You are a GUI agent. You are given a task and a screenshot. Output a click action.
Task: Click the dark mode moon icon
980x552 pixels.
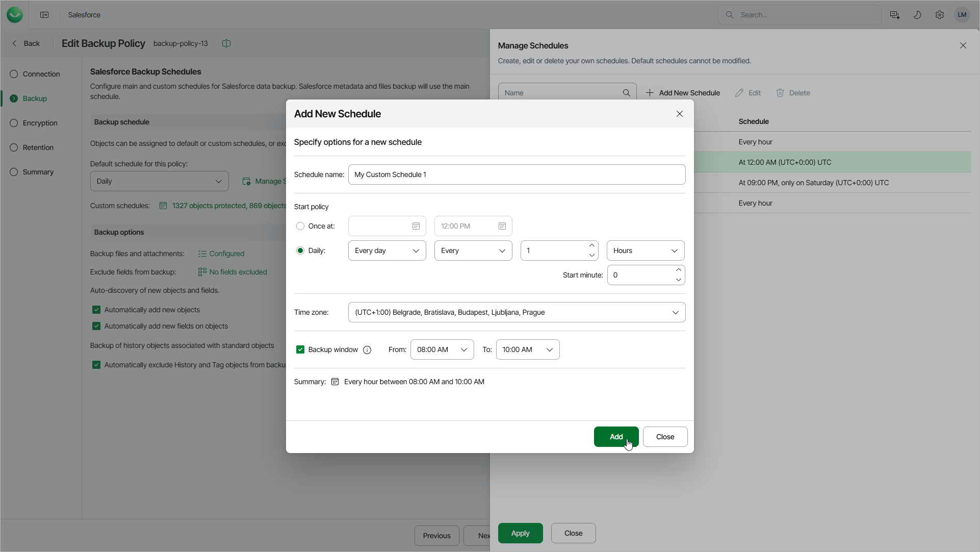[x=917, y=15]
